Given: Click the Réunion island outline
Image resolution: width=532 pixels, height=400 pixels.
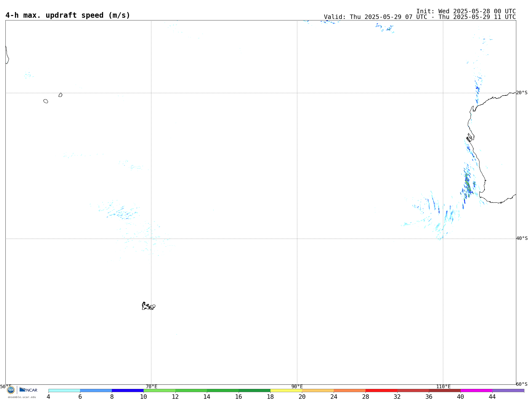Looking at the screenshot, I should 46,101.
